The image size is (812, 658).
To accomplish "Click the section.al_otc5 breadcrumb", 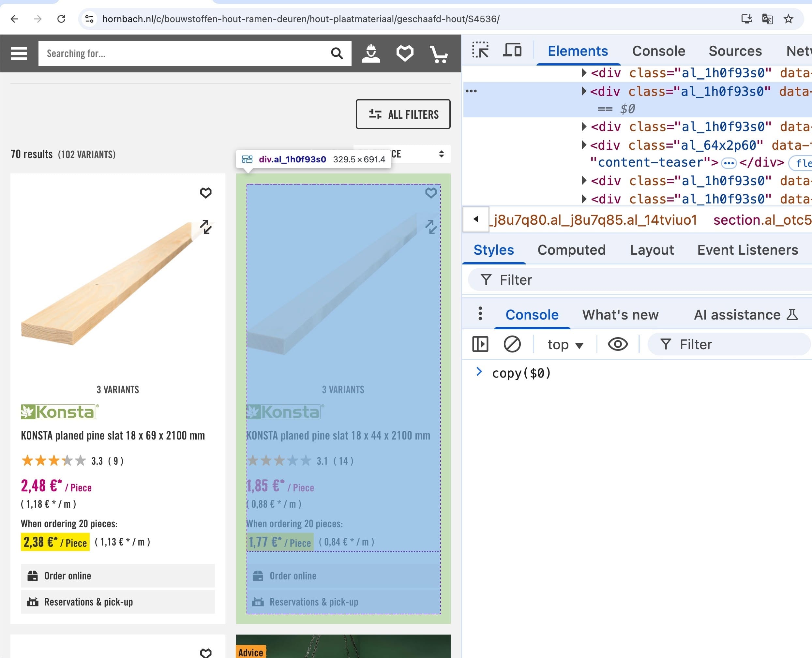I will (x=762, y=219).
